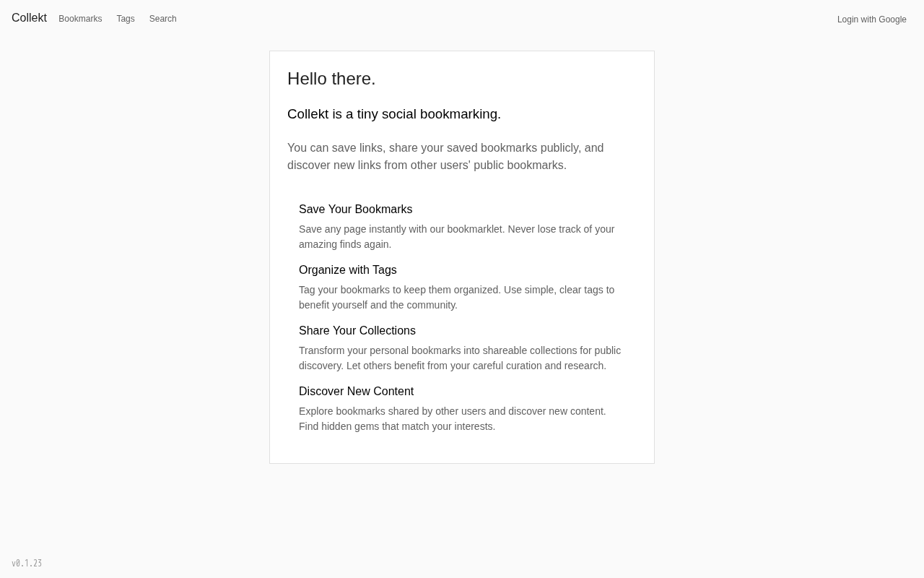
Task: Click the v0.1.23 version label
Action: coord(27,564)
